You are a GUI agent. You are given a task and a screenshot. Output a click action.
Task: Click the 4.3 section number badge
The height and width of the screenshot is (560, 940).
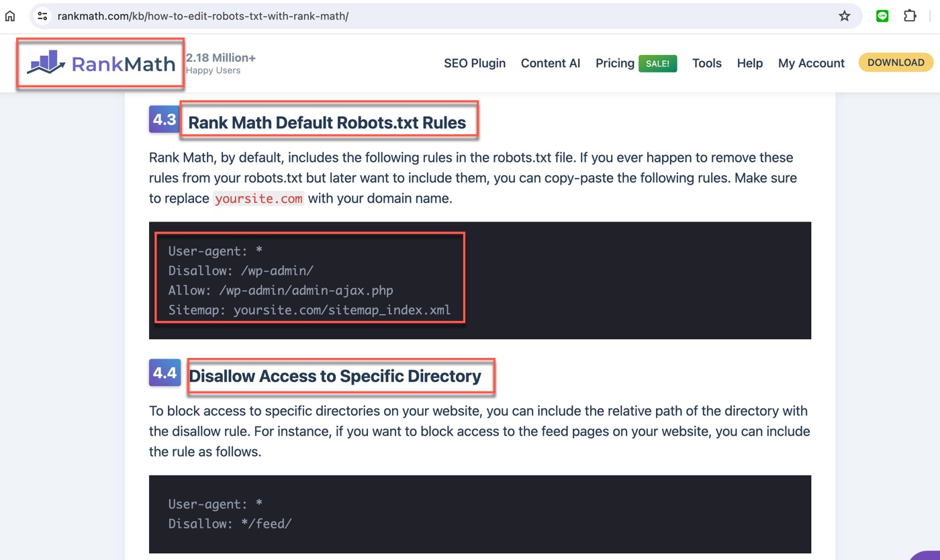point(164,120)
